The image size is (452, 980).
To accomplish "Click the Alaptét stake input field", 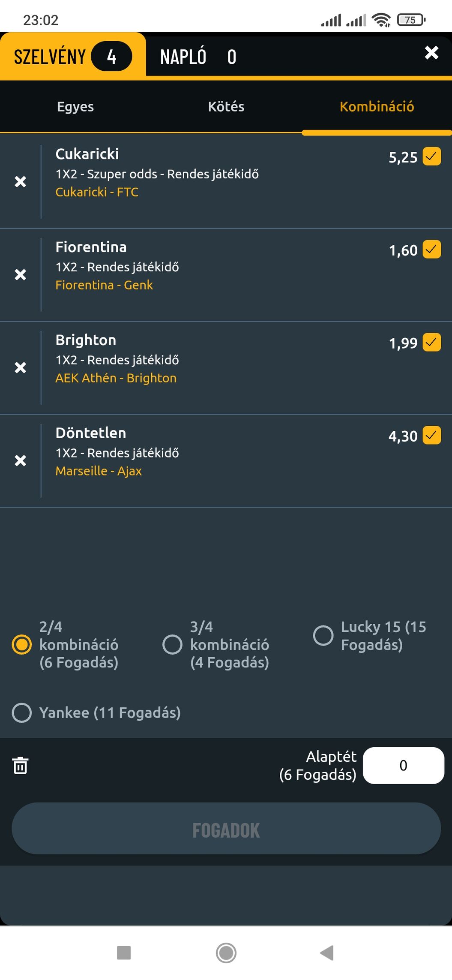I will tap(403, 765).
